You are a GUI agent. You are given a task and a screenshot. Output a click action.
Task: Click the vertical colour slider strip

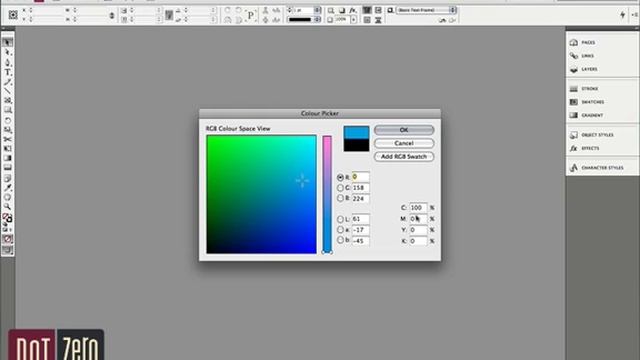327,194
